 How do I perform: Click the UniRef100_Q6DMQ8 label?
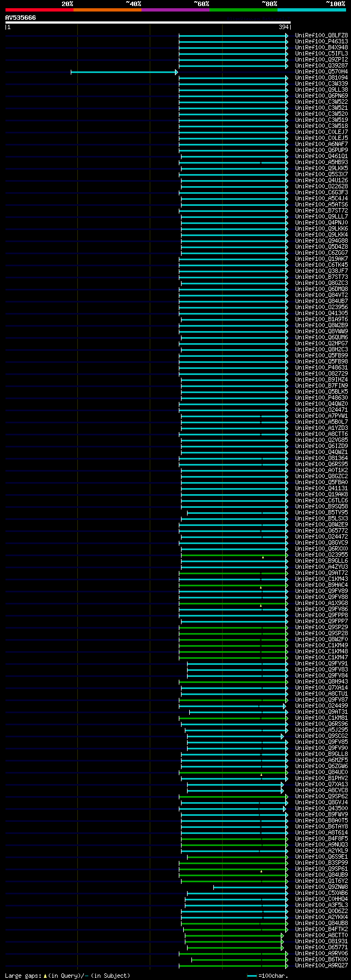click(321, 289)
